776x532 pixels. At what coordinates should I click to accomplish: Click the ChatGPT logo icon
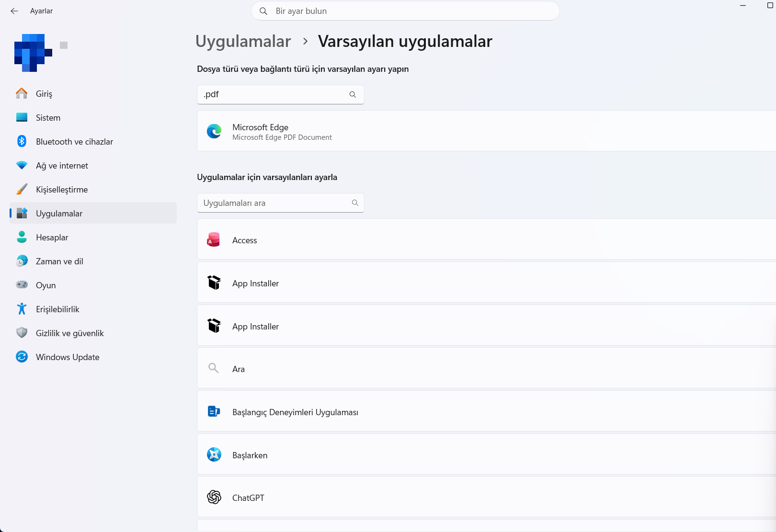pyautogui.click(x=214, y=497)
